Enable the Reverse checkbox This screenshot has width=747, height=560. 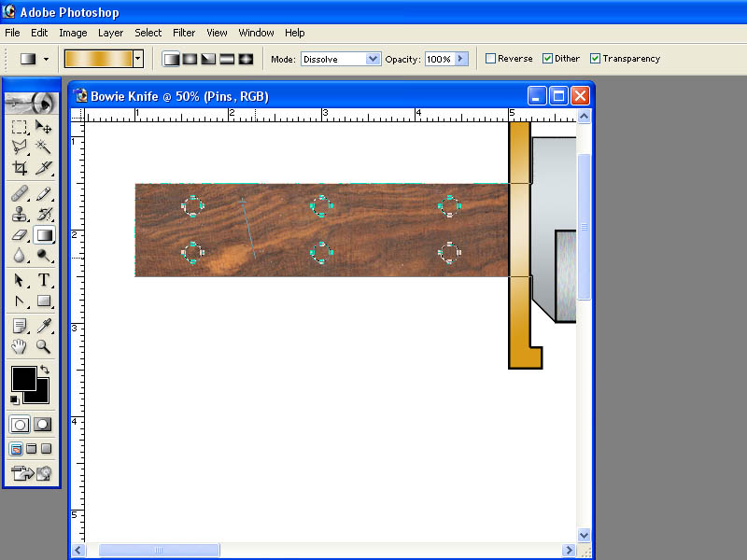(491, 59)
